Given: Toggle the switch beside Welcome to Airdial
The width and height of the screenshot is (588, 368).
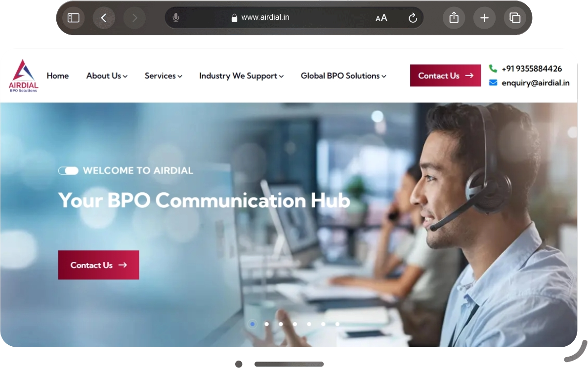Looking at the screenshot, I should click(68, 171).
